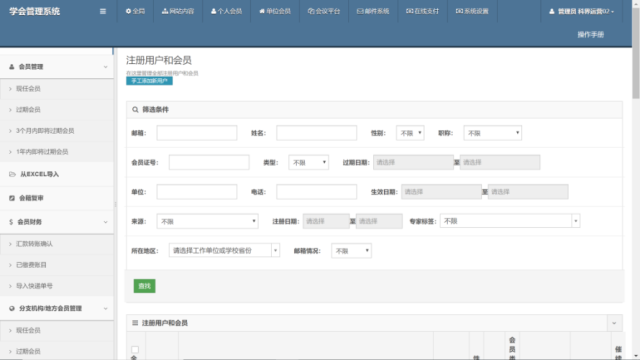
Task: Pick the 生效日期 start date field
Action: pos(441,192)
